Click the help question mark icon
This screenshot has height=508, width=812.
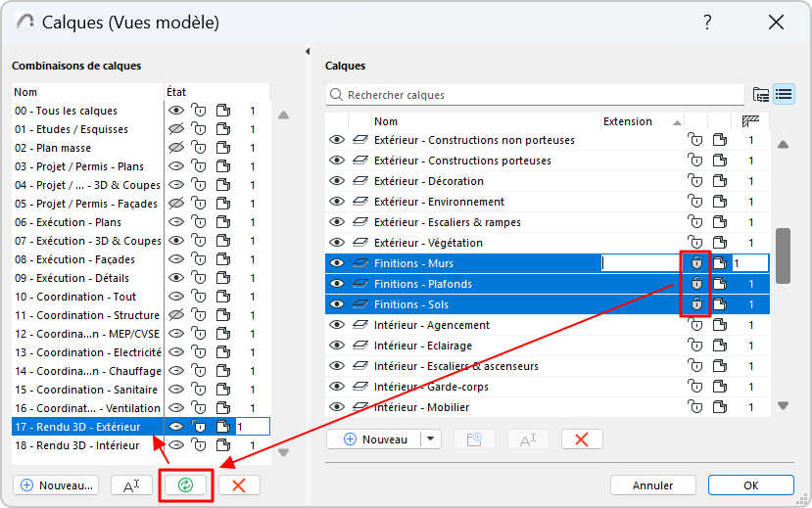point(707,23)
